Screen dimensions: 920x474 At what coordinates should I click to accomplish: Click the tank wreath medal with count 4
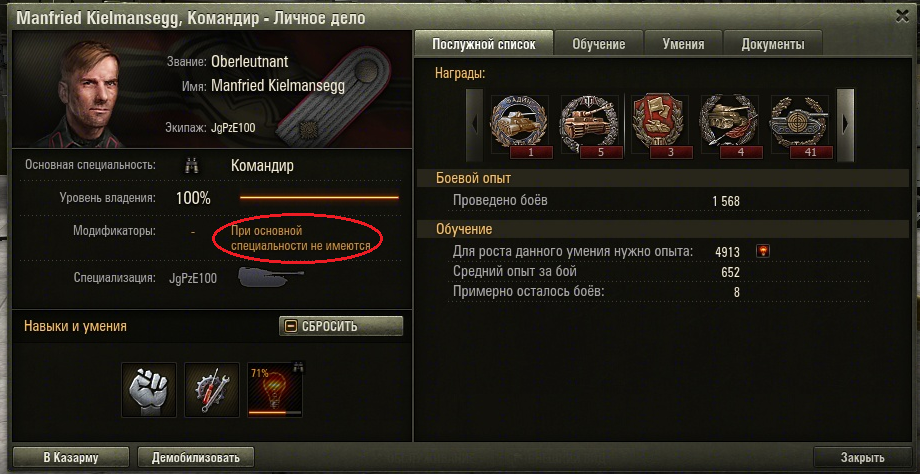[x=728, y=127]
